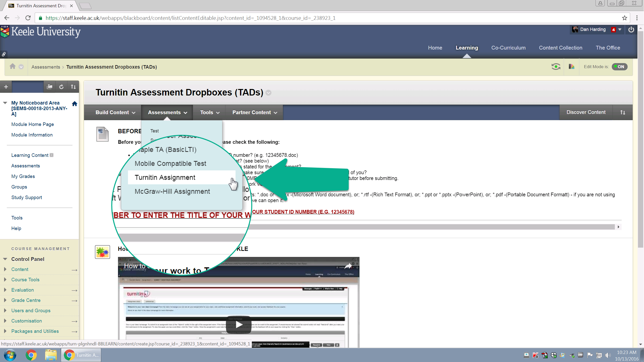The width and height of the screenshot is (644, 362).
Task: Click horizontal scrollbar right arrow in content
Action: point(618,227)
